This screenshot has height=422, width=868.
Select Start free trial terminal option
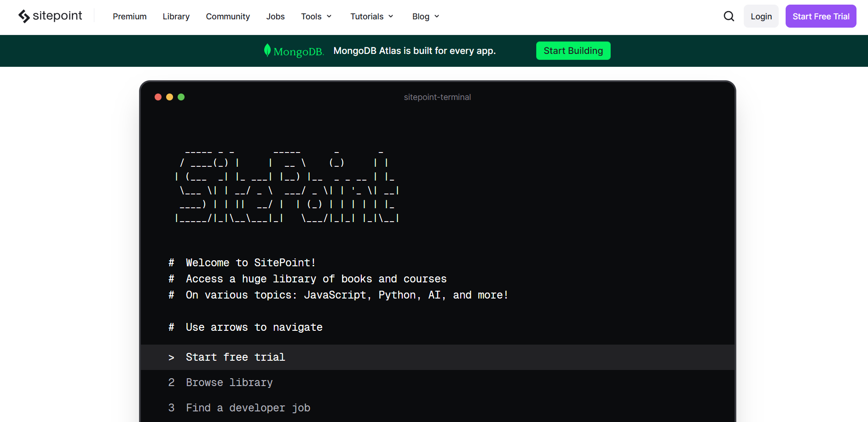(437, 357)
